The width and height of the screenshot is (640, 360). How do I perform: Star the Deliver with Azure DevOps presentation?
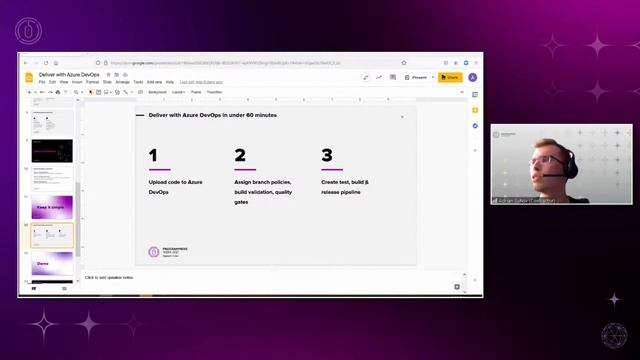click(x=109, y=75)
